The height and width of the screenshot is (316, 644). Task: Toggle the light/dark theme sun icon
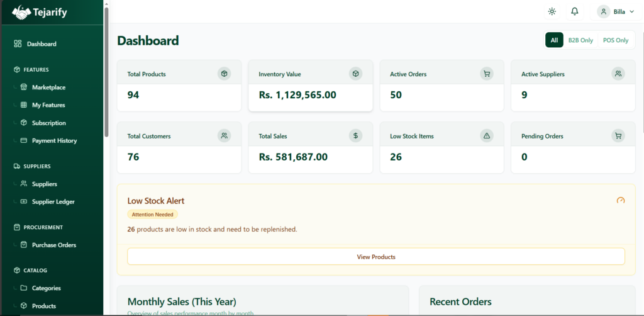tap(552, 11)
